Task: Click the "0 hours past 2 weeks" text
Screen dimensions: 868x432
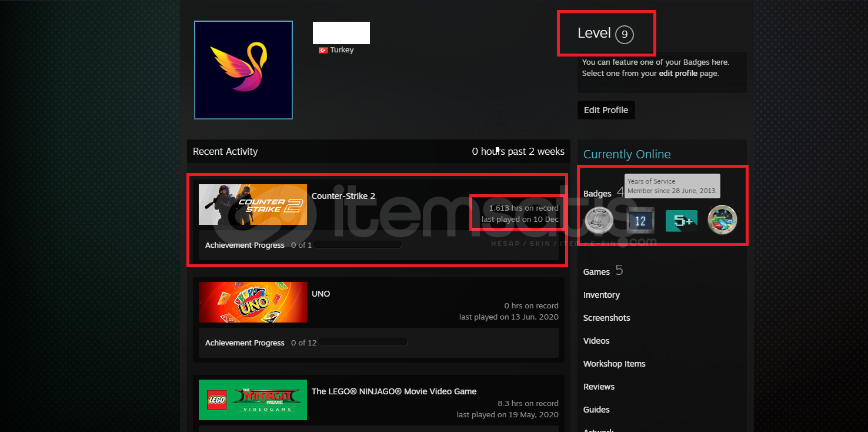Action: pos(518,151)
